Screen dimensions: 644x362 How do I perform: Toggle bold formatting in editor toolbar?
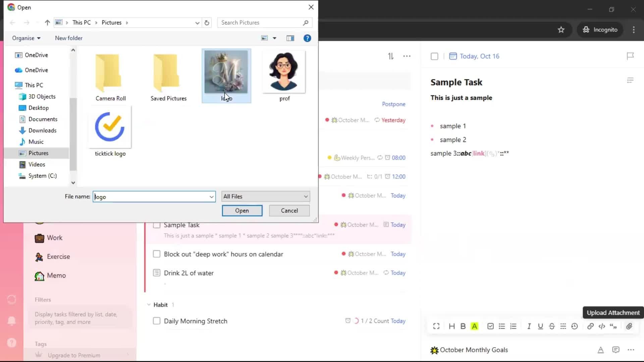pos(463,326)
